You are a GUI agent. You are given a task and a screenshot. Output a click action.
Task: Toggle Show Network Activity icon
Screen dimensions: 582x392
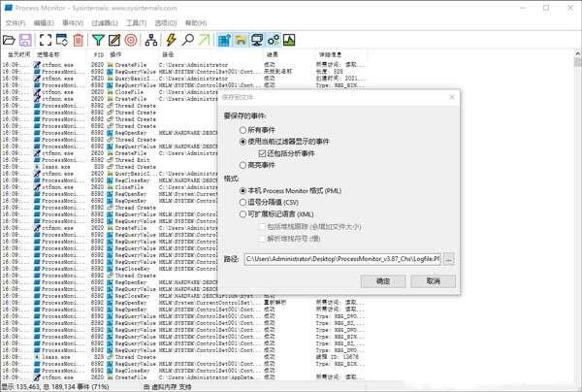tap(257, 40)
